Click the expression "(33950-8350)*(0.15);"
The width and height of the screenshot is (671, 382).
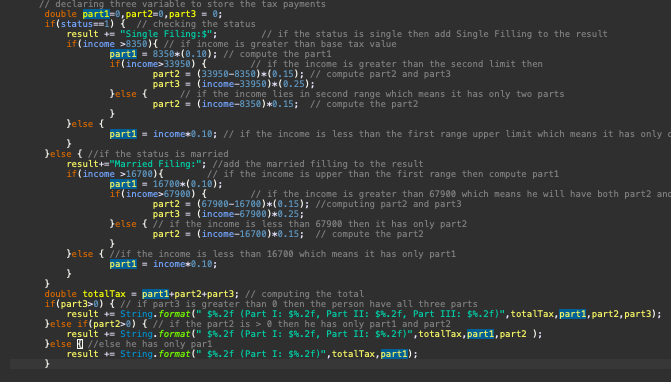point(250,74)
